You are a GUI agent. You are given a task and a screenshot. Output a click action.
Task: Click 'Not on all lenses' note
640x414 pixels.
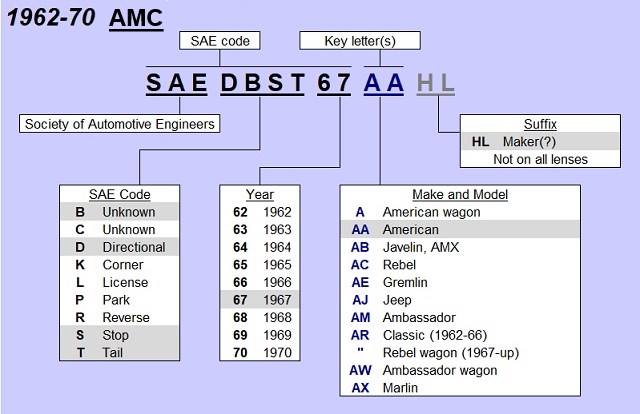540,159
